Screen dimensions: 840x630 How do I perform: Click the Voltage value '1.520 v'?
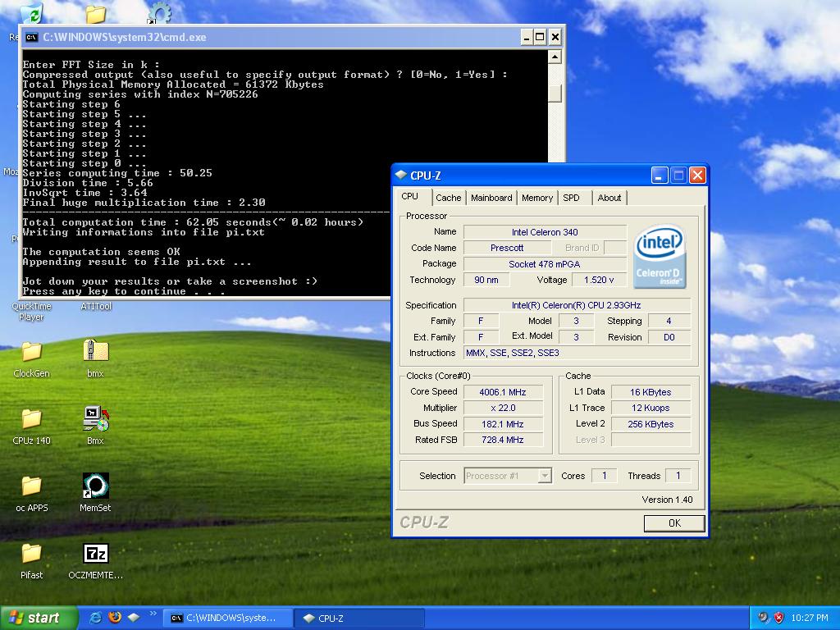tap(598, 280)
